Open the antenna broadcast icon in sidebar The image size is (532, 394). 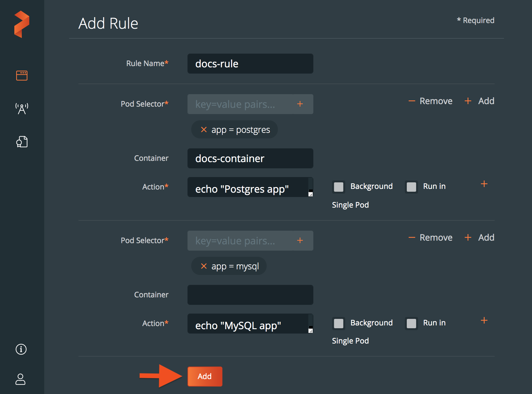pyautogui.click(x=22, y=108)
